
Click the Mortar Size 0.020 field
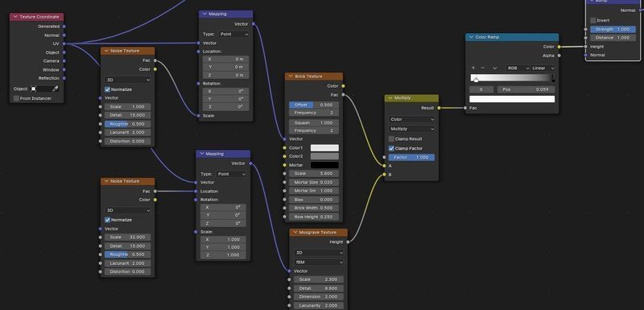coord(314,182)
